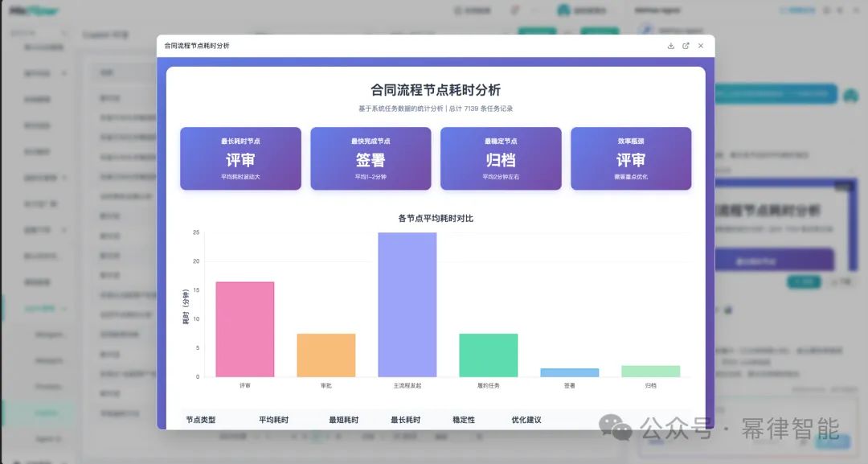The image size is (868, 464).
Task: Select the green 履约任务 bar
Action: click(489, 355)
